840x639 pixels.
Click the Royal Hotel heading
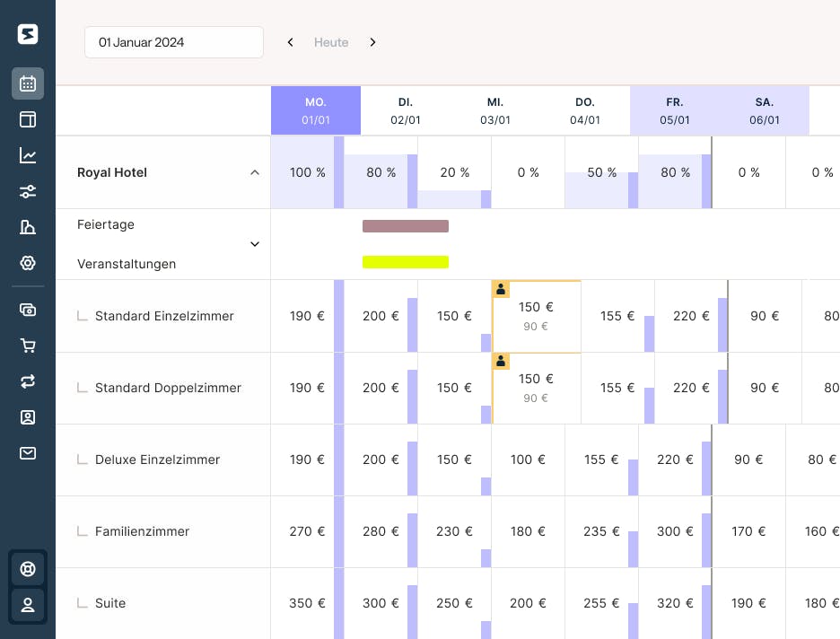[112, 172]
